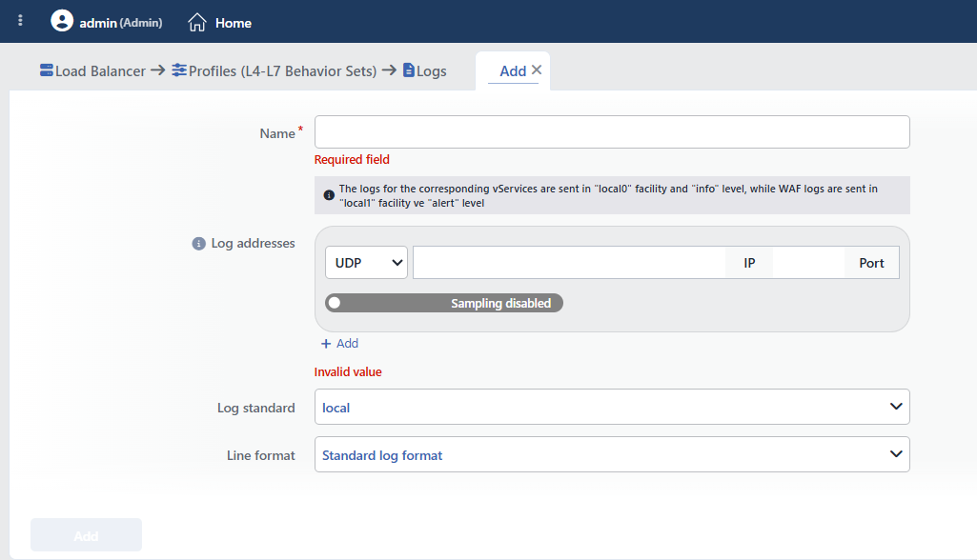Click the Home house icon
Screen dimensions: 977x560
tap(197, 23)
